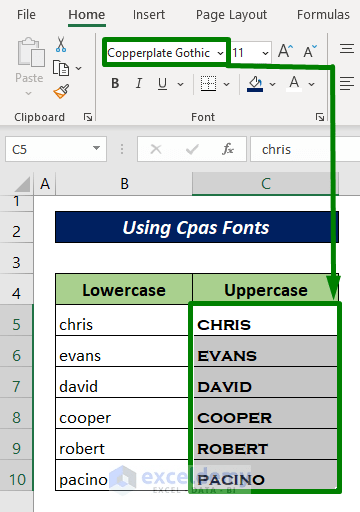
Task: Expand the borders dropdown arrow
Action: click(227, 84)
